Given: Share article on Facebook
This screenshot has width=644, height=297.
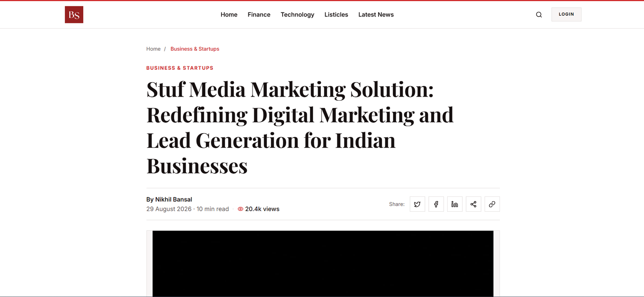Looking at the screenshot, I should point(436,204).
